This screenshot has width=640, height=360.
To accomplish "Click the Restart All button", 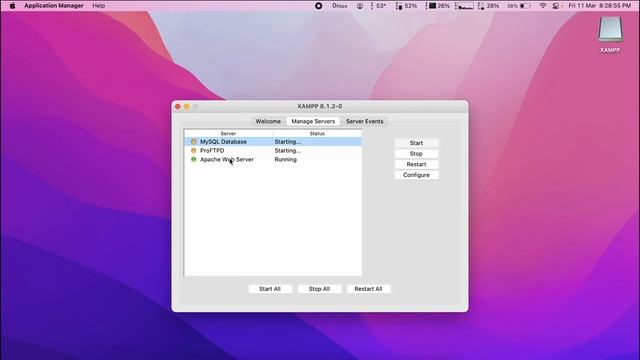I will point(368,289).
